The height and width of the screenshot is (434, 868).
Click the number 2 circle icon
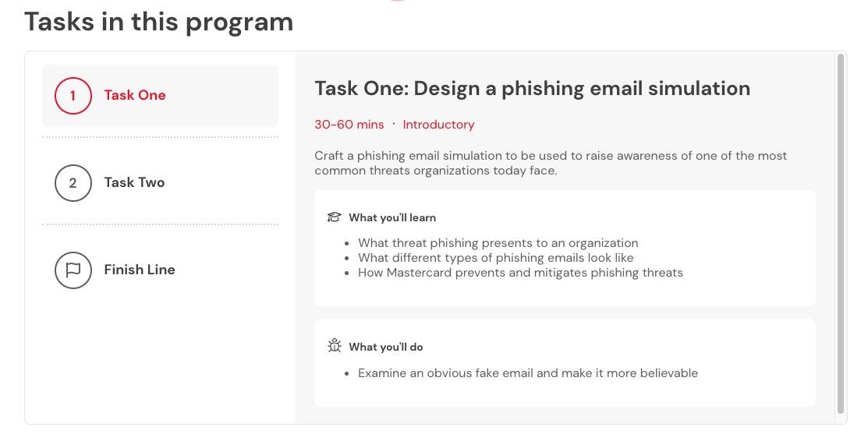[x=73, y=183]
